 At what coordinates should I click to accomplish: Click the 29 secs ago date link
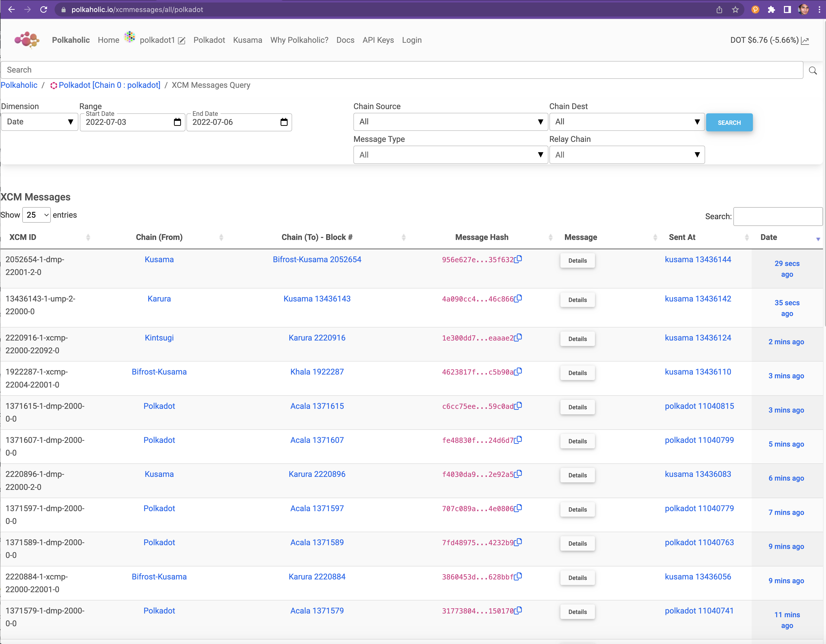[x=787, y=269]
